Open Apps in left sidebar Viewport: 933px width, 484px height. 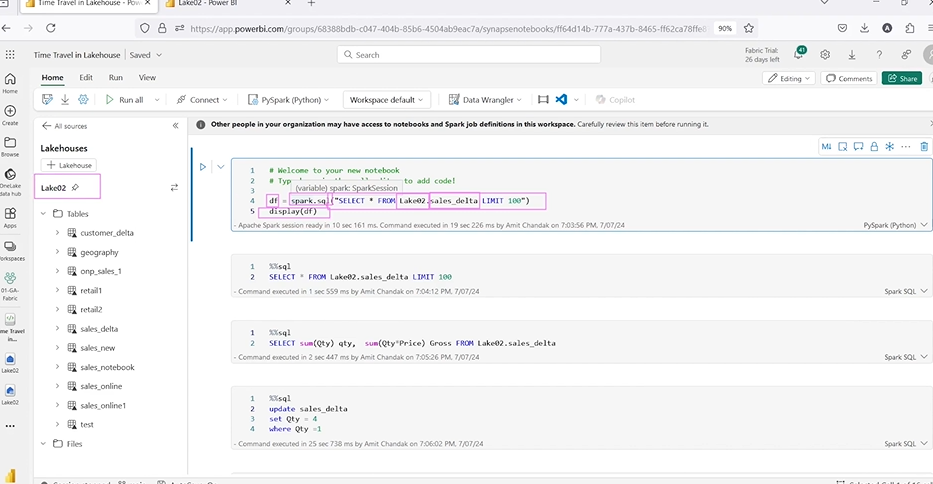10,217
